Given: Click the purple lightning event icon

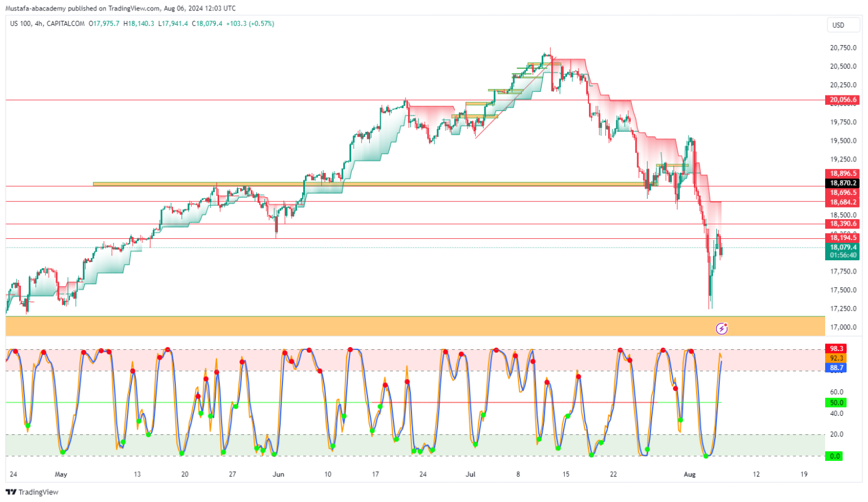Looking at the screenshot, I should (x=722, y=328).
